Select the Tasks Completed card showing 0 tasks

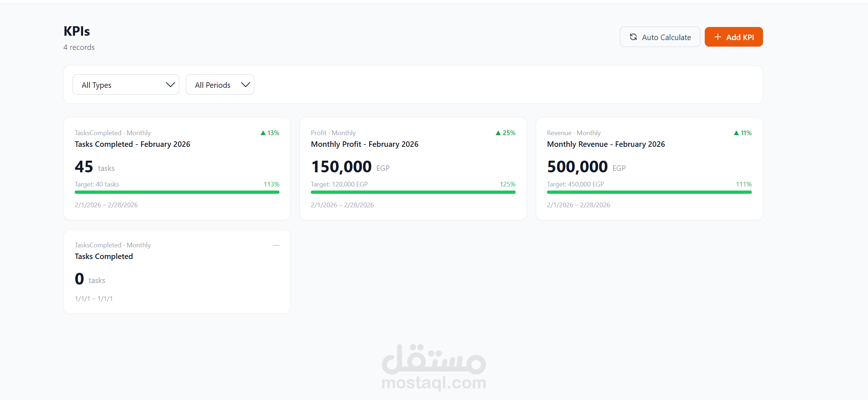(x=177, y=271)
